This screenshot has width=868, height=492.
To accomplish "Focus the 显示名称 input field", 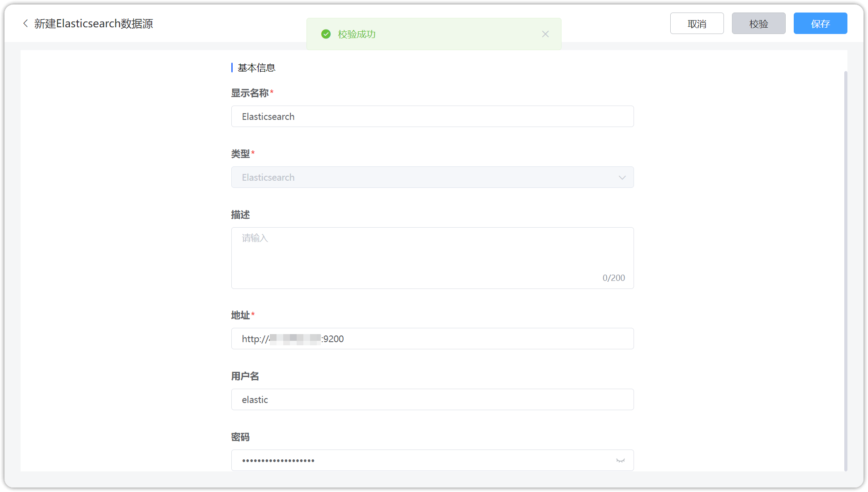I will click(x=432, y=116).
